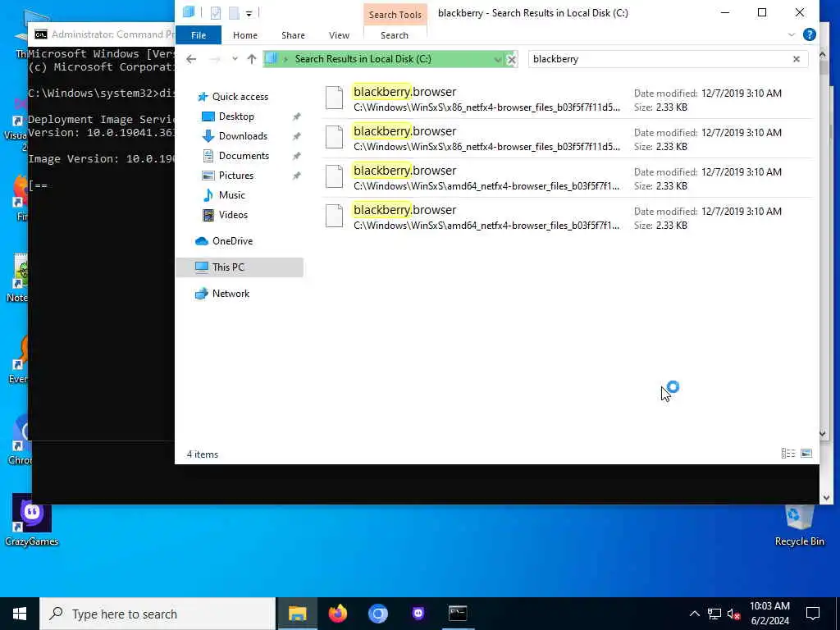Click the muted volume tray icon
Screen dimensions: 840x630
point(734,614)
